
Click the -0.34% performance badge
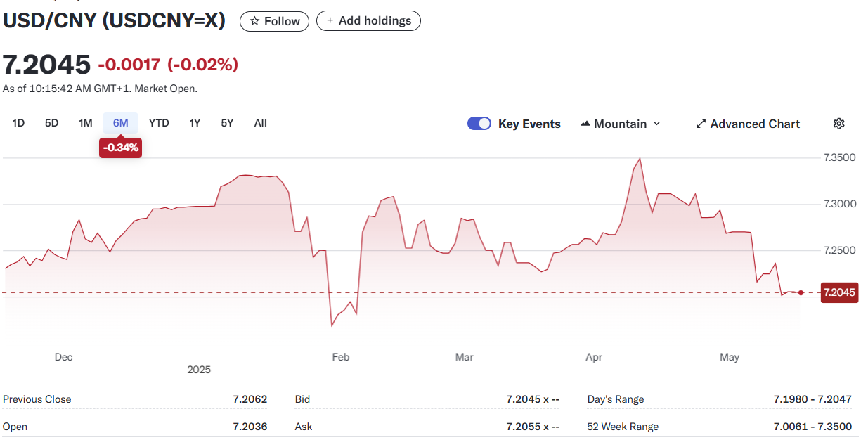(120, 148)
